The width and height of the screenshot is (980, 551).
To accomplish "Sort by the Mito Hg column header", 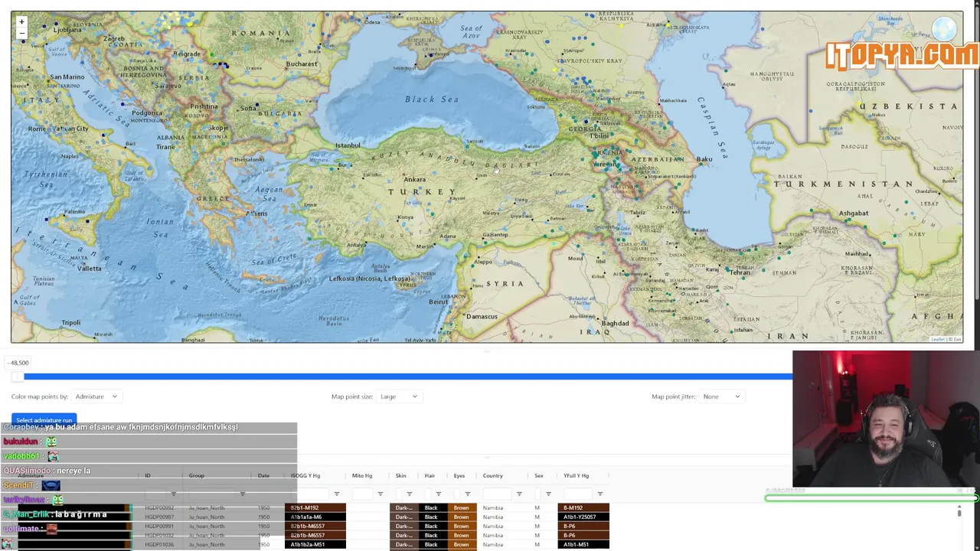I will pos(362,476).
